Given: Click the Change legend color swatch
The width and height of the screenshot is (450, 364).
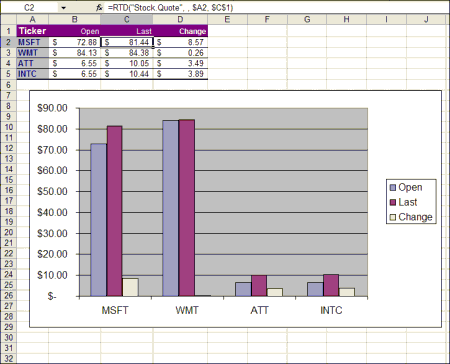Looking at the screenshot, I should [x=393, y=217].
